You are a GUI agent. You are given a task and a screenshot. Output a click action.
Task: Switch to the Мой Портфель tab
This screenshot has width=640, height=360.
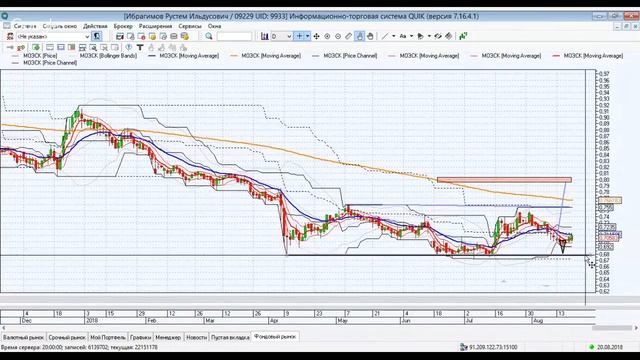108,338
